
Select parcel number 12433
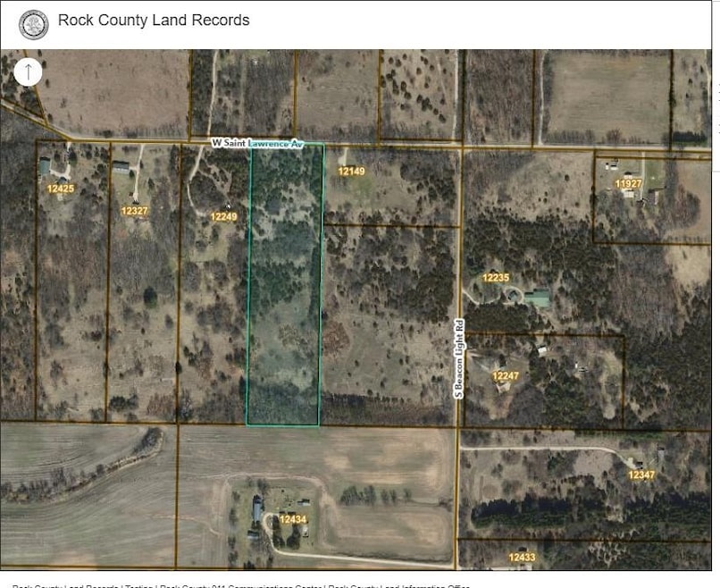tap(523, 558)
